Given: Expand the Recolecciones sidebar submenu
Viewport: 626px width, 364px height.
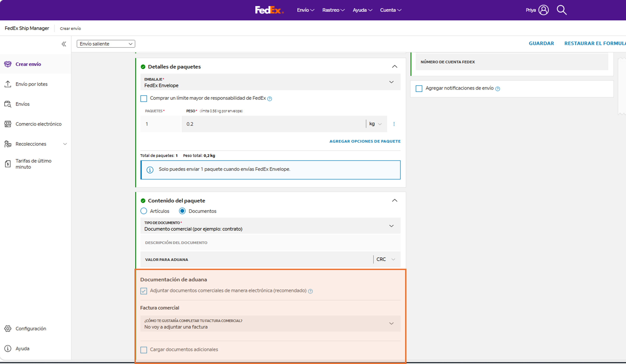Looking at the screenshot, I should 65,144.
